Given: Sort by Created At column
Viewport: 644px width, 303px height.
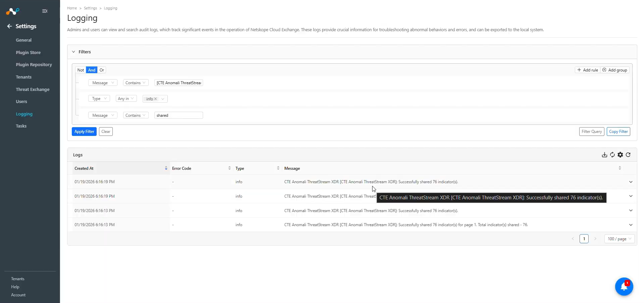Looking at the screenshot, I should [166, 168].
